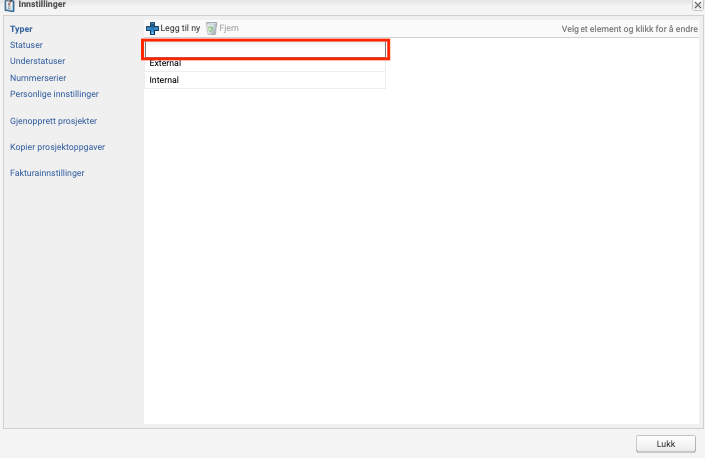Viewport: 705px width, 458px height.
Task: Select Nummerserier in the left menu
Action: click(37, 77)
